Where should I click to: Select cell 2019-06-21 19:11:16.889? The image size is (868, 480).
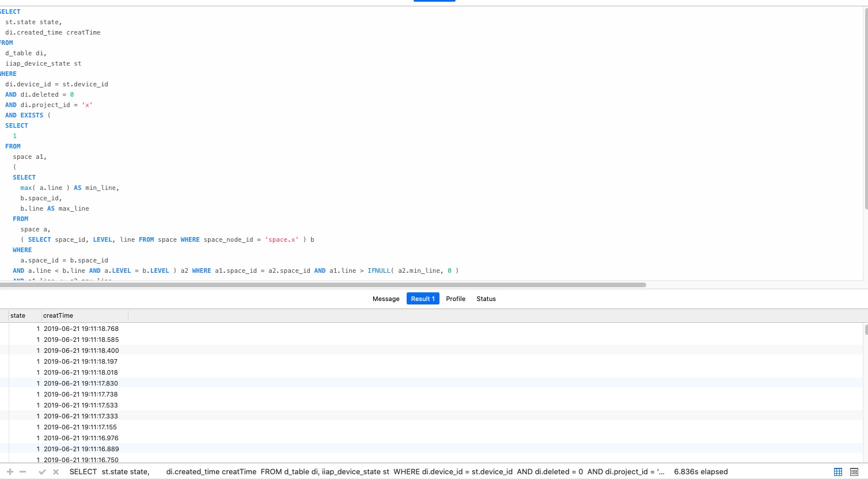coord(81,449)
